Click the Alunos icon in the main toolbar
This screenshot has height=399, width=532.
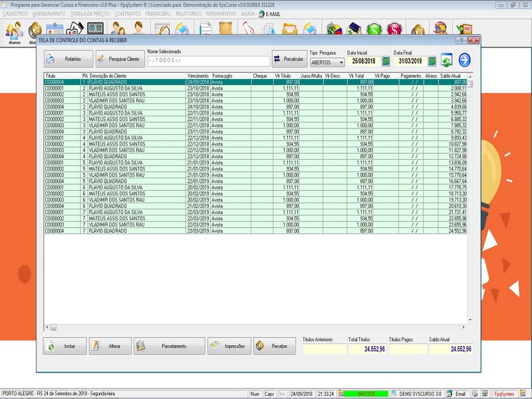tap(15, 31)
